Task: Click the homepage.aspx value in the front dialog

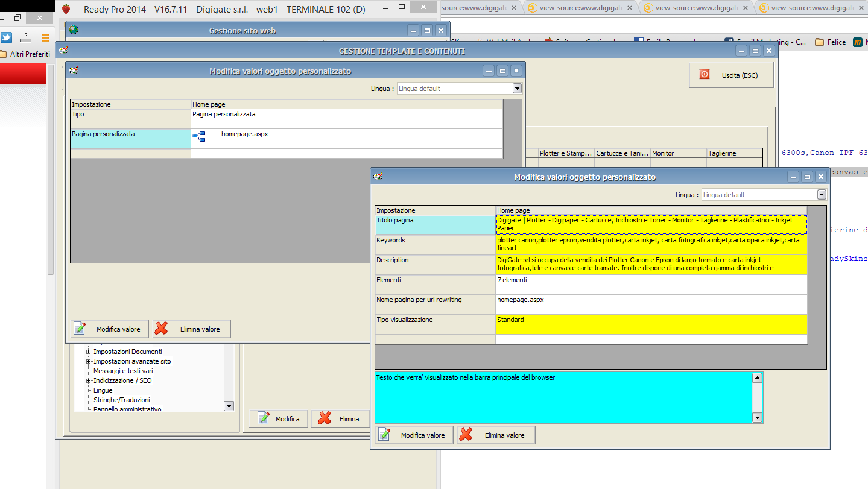Action: pyautogui.click(x=651, y=304)
